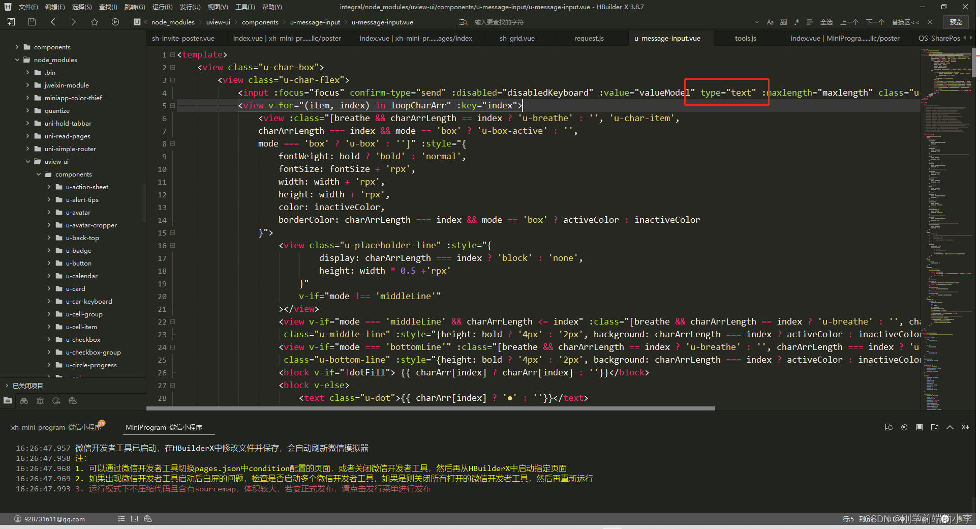Open the 发行(U) menu
The image size is (980, 529).
190,7
